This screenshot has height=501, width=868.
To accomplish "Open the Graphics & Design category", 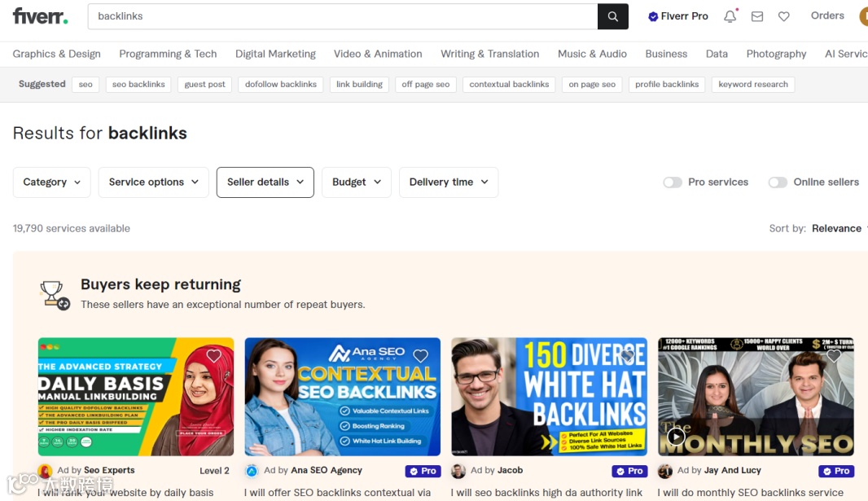I will pos(56,54).
